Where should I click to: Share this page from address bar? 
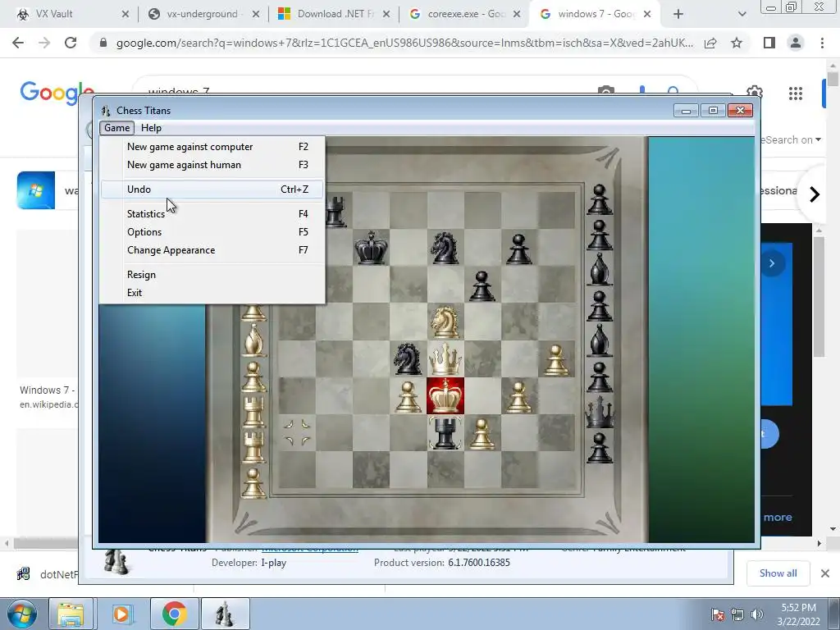pyautogui.click(x=710, y=43)
